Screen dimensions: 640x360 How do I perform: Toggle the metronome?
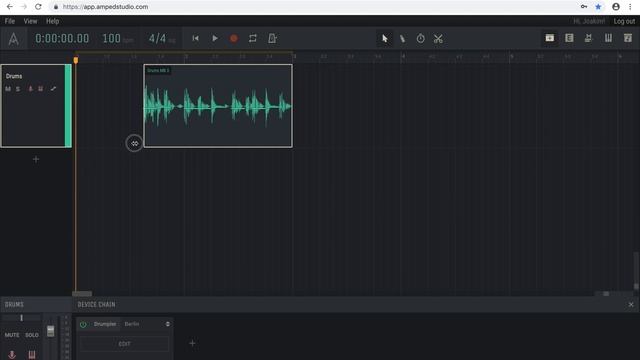pos(272,38)
